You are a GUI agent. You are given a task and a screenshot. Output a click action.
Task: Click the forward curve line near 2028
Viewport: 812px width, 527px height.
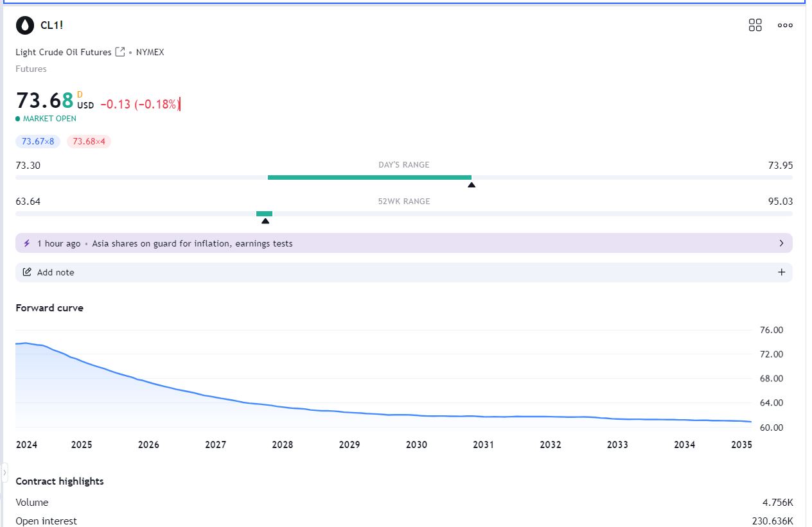coord(283,408)
